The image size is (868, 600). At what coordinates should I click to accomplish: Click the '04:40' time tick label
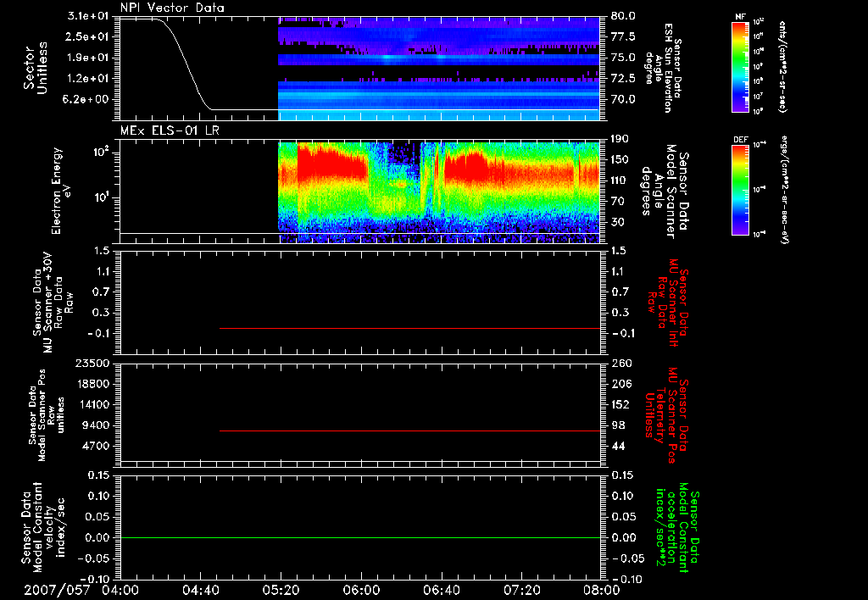tap(200, 590)
